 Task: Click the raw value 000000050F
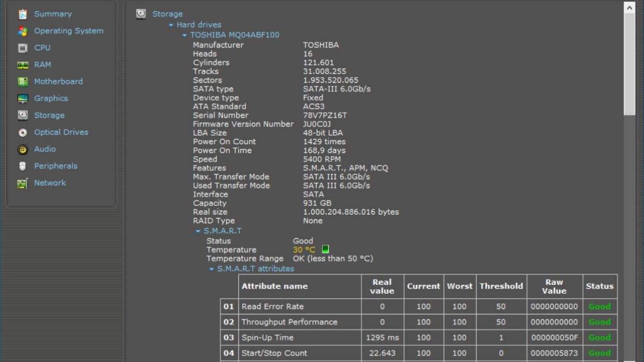click(x=554, y=338)
